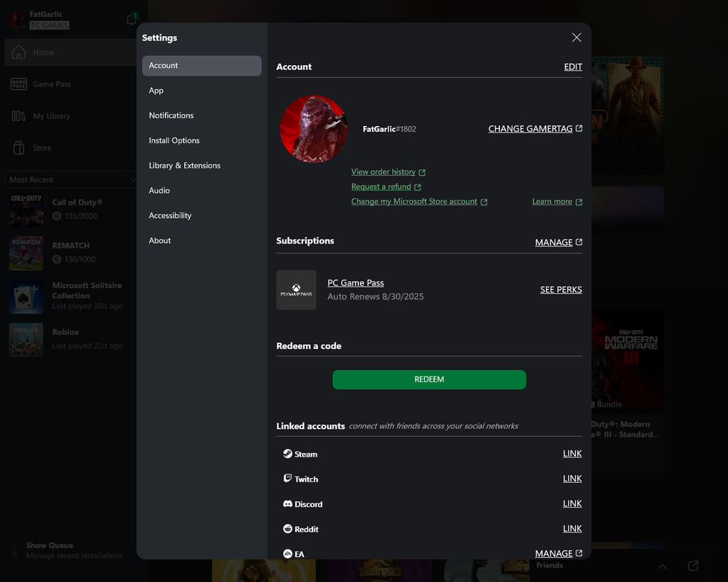Expand the Friends panel with the chevron

(x=663, y=566)
